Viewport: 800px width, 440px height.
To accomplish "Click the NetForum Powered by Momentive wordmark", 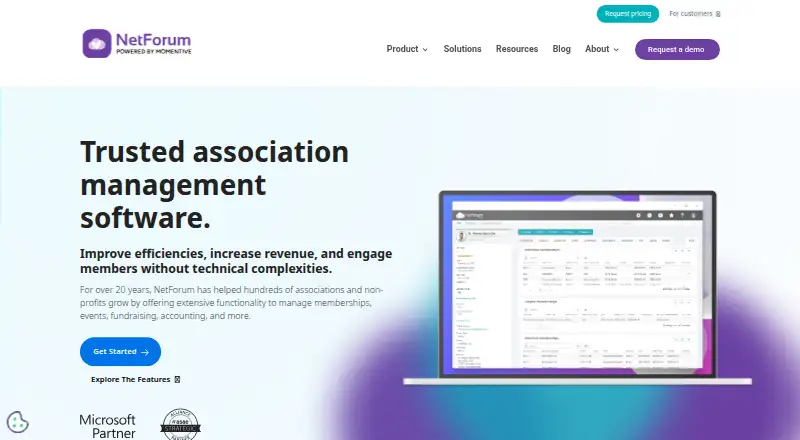I will (154, 43).
